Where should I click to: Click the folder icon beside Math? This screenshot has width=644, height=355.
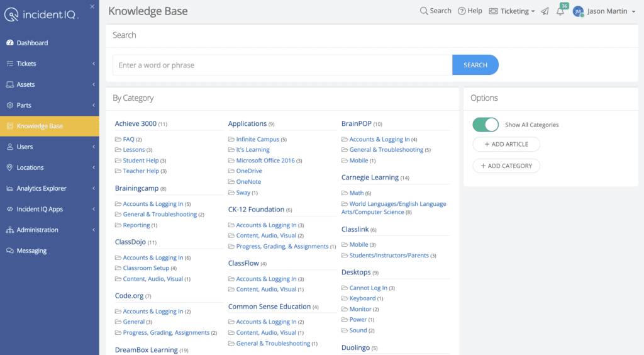(345, 193)
